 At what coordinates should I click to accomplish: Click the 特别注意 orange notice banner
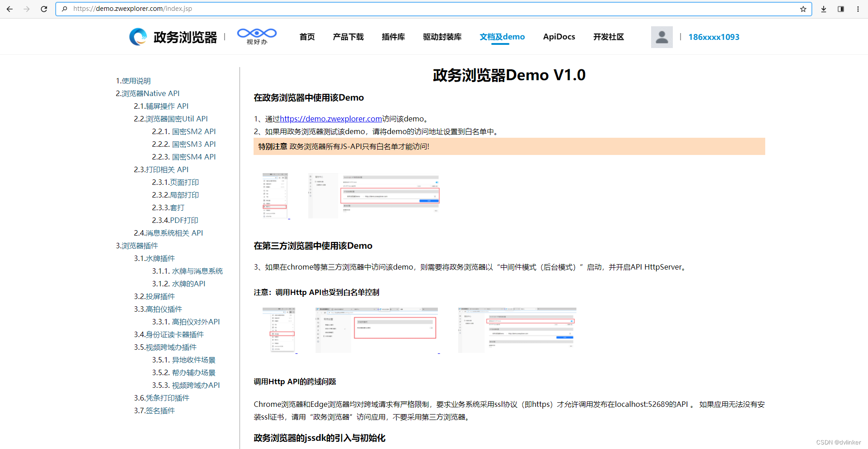[x=509, y=146]
